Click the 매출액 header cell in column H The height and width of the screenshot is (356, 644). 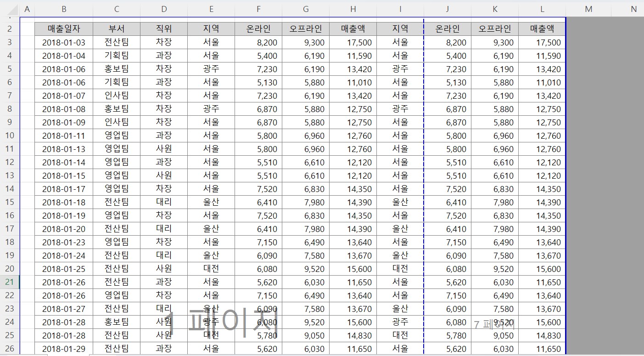click(353, 28)
